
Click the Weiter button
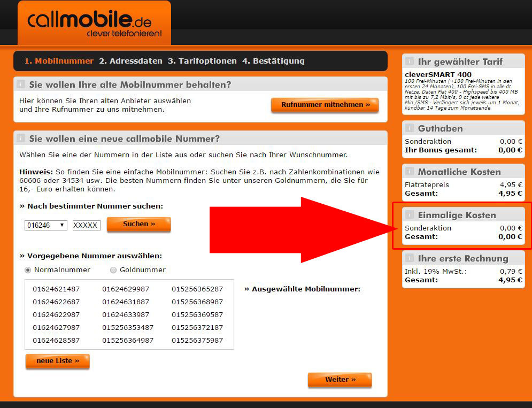point(340,380)
